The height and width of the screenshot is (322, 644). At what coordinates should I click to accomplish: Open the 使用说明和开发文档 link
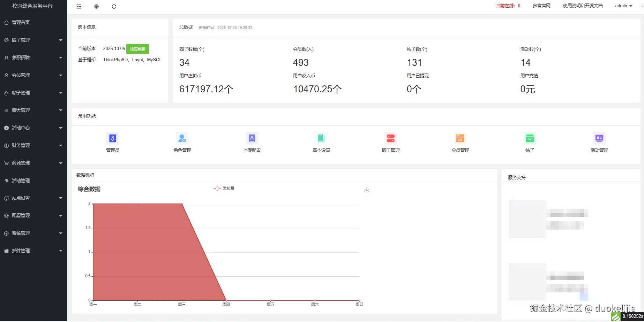[583, 6]
